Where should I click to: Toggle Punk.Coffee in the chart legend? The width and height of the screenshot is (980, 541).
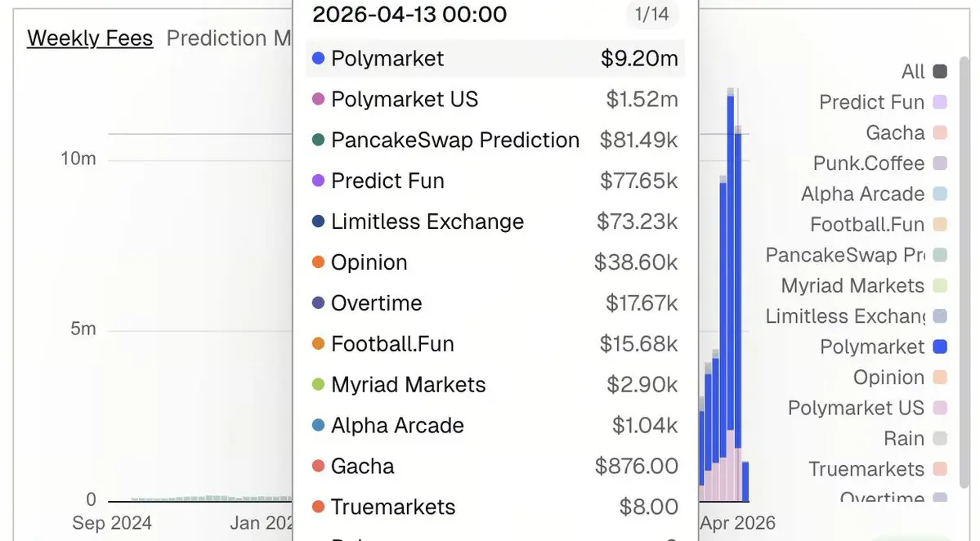[x=939, y=163]
